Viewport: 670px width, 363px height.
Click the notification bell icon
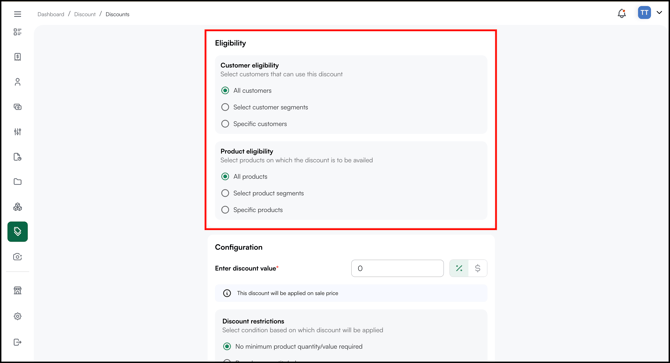tap(622, 14)
